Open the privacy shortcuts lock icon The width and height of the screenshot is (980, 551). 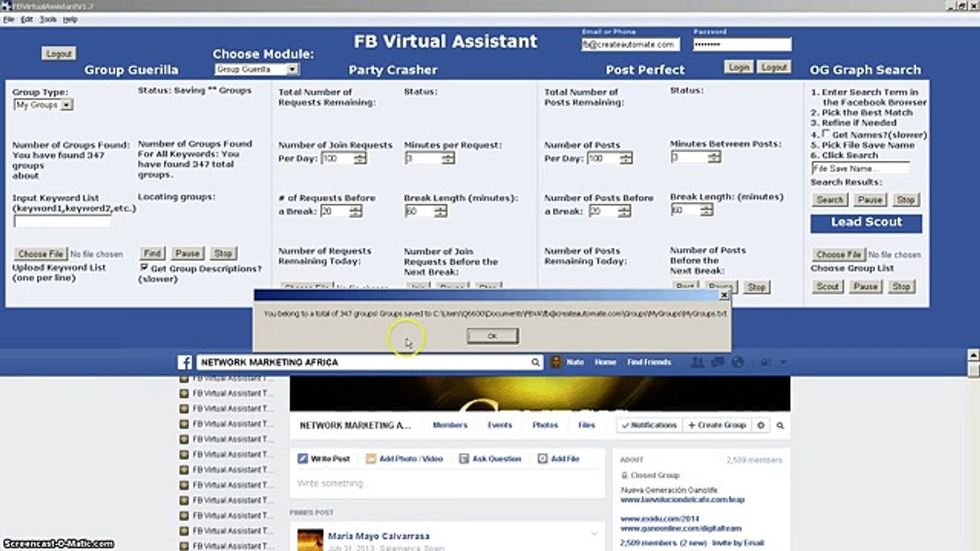point(766,362)
